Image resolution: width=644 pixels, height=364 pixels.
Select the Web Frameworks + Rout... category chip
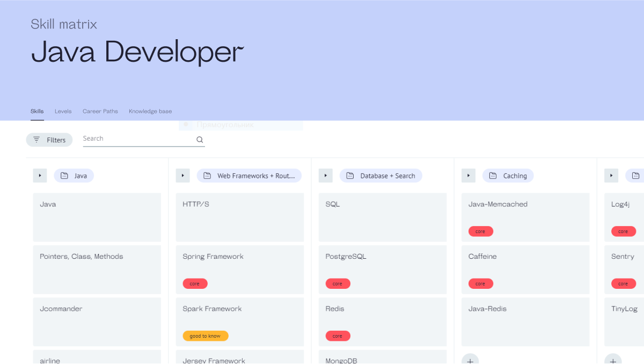[249, 176]
